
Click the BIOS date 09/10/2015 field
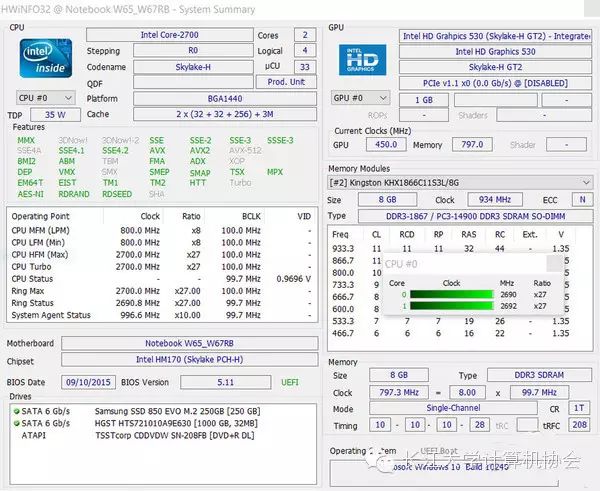click(x=88, y=382)
